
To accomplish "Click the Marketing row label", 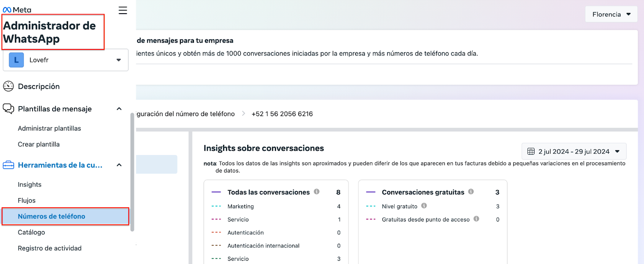I will [241, 206].
